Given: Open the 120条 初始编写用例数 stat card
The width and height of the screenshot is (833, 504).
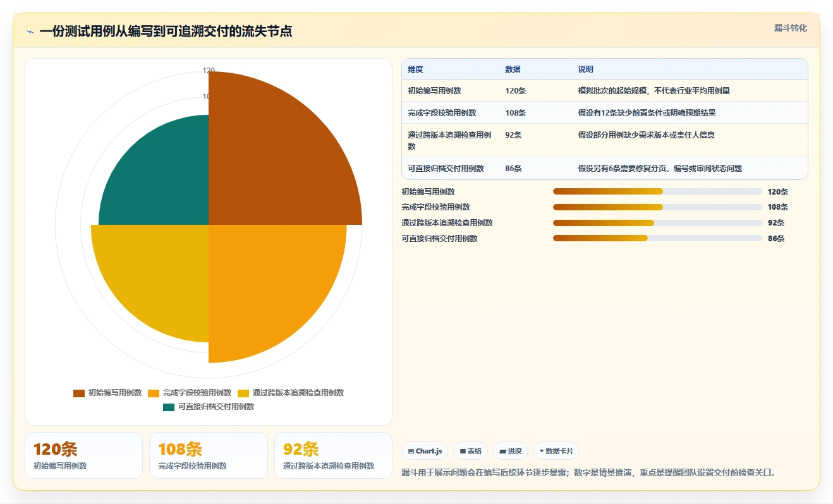Looking at the screenshot, I should click(83, 455).
